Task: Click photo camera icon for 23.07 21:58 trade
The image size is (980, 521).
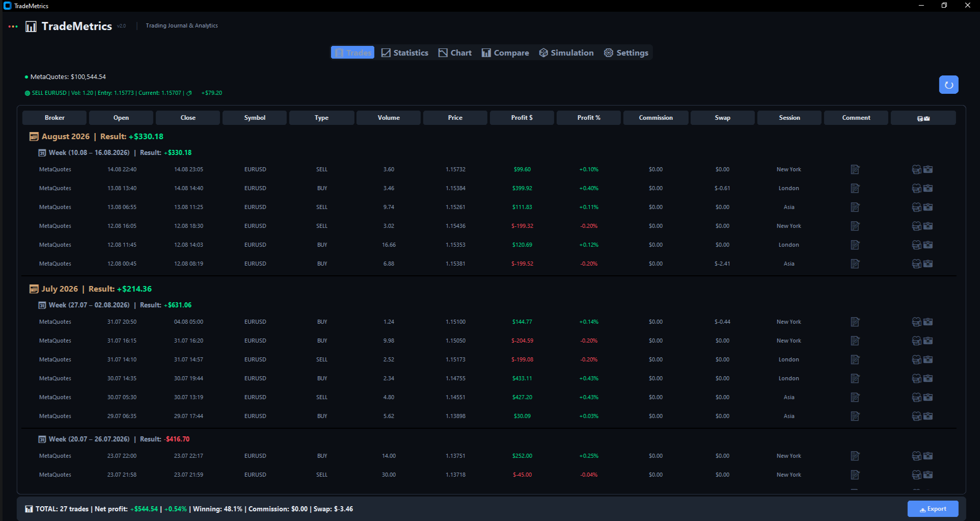Action: [928, 475]
